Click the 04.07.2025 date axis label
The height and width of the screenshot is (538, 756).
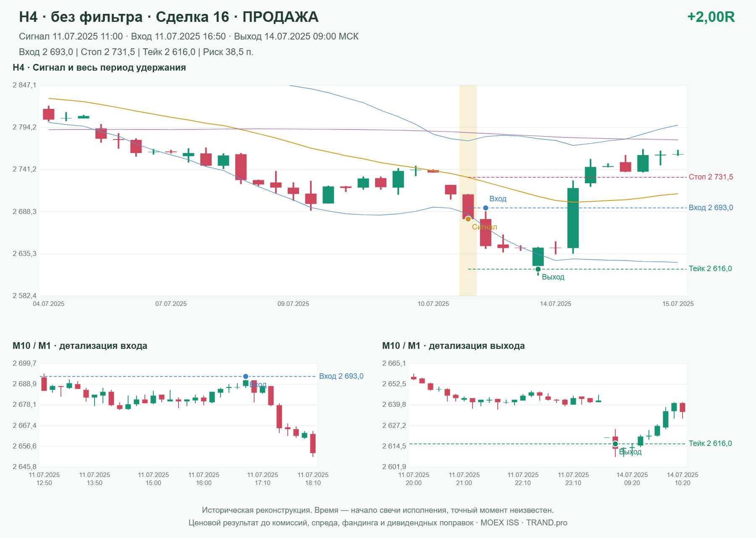[x=49, y=304]
